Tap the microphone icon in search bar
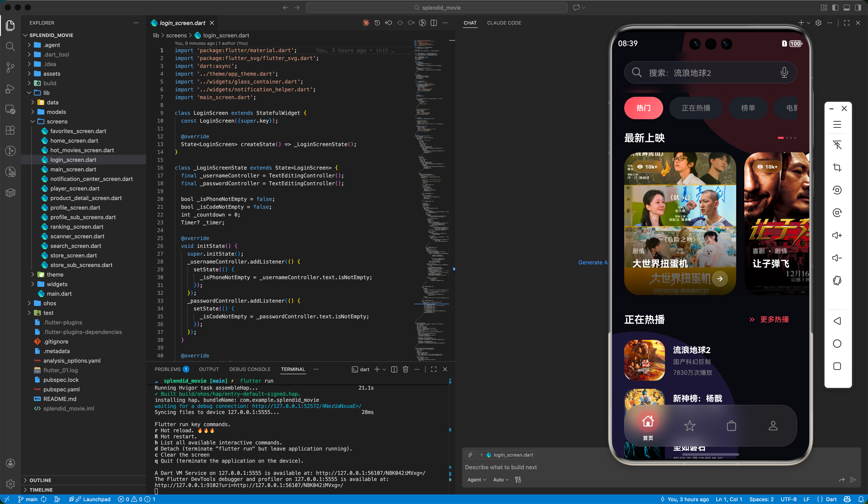 tap(784, 72)
